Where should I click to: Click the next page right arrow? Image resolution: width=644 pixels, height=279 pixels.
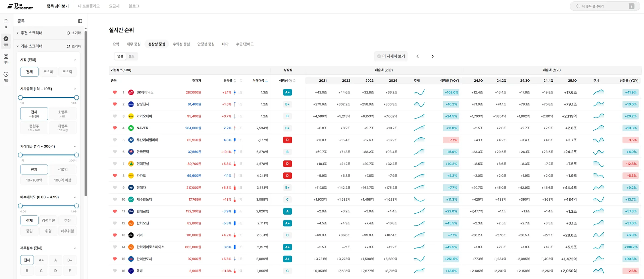(432, 56)
